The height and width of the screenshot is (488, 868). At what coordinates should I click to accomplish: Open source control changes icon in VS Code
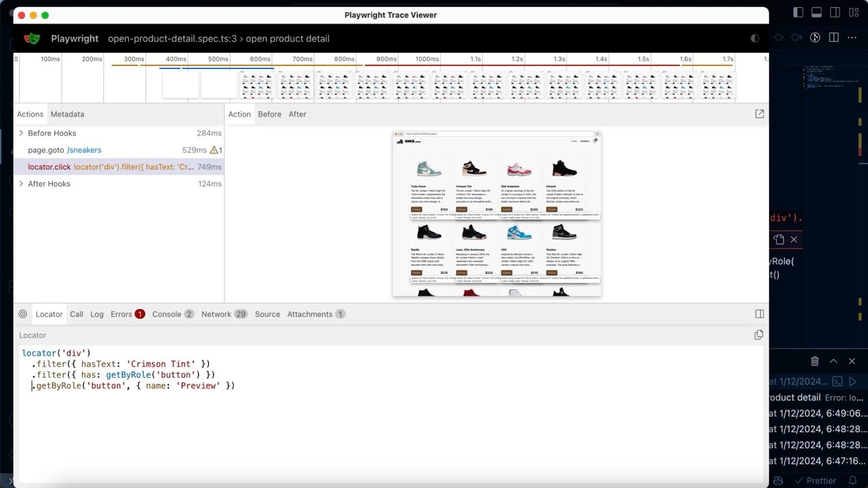click(816, 37)
